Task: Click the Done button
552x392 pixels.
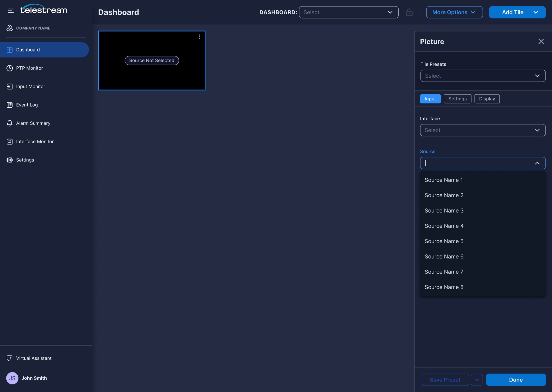Action: (516, 380)
